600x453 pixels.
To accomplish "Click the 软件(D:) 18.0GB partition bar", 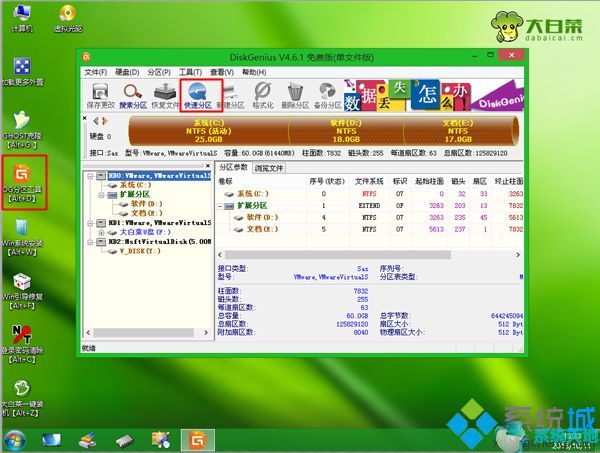I will (x=346, y=131).
